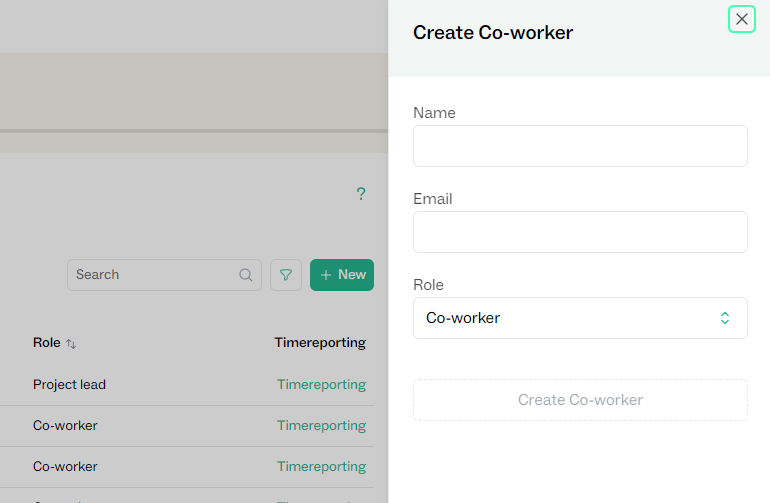Viewport: 770px width, 503px height.
Task: Focus the Name input field
Action: pyautogui.click(x=580, y=146)
